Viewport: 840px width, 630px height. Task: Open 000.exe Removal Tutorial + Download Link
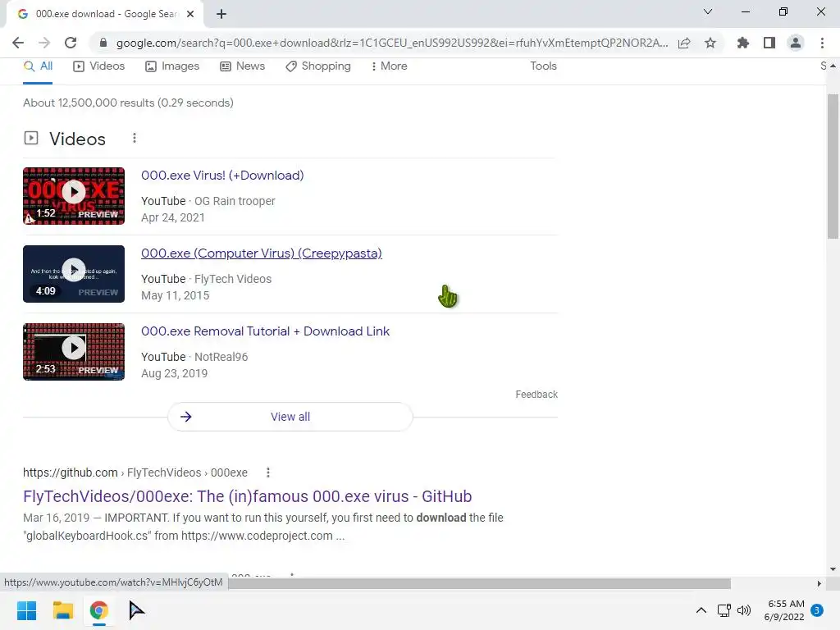coord(265,331)
